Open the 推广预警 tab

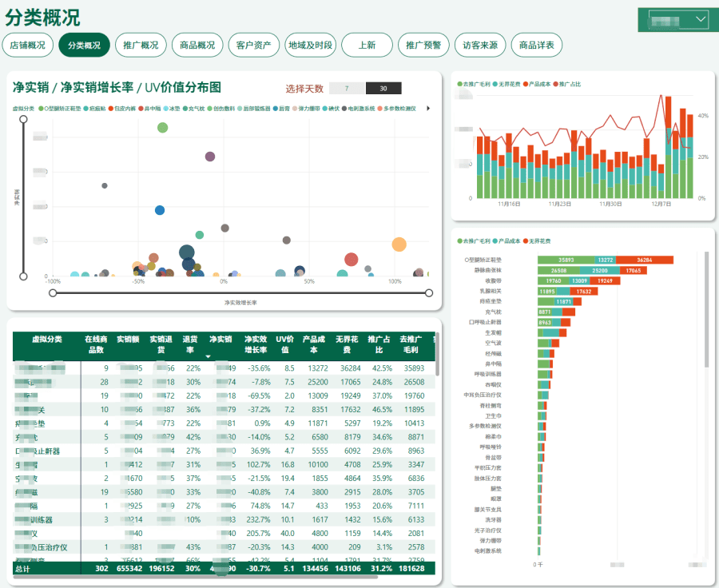point(423,46)
